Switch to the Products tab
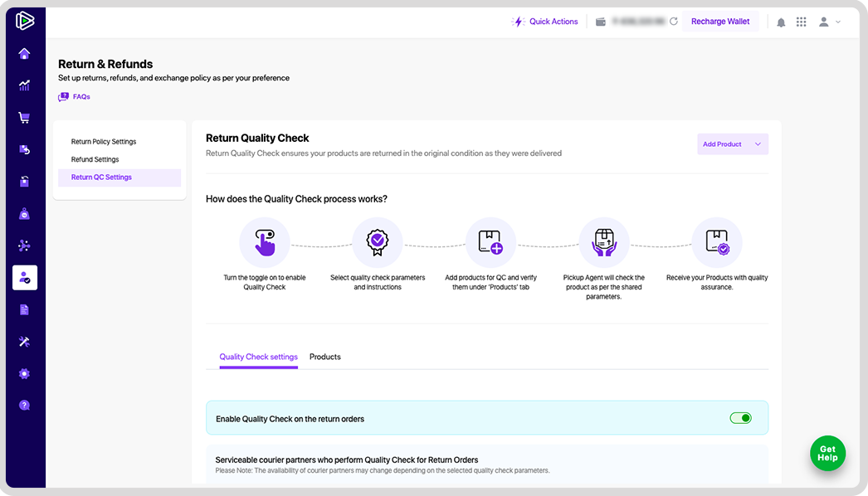The height and width of the screenshot is (496, 868). tap(325, 357)
